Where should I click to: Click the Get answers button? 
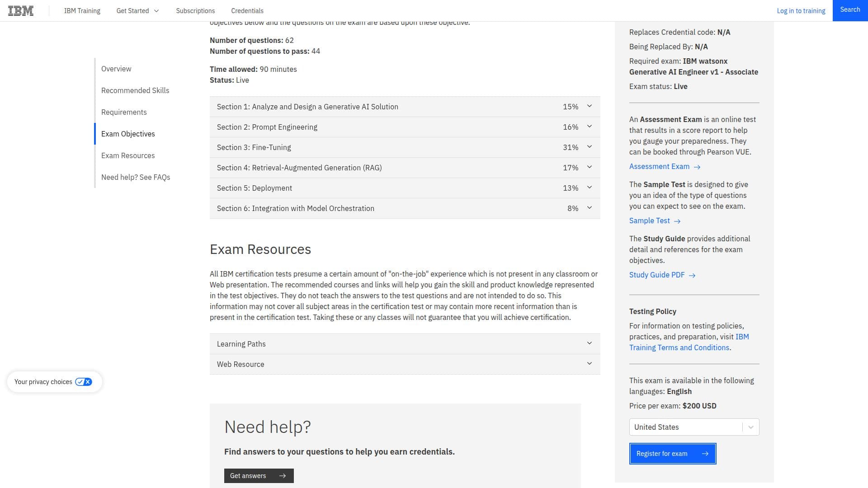coord(259,476)
